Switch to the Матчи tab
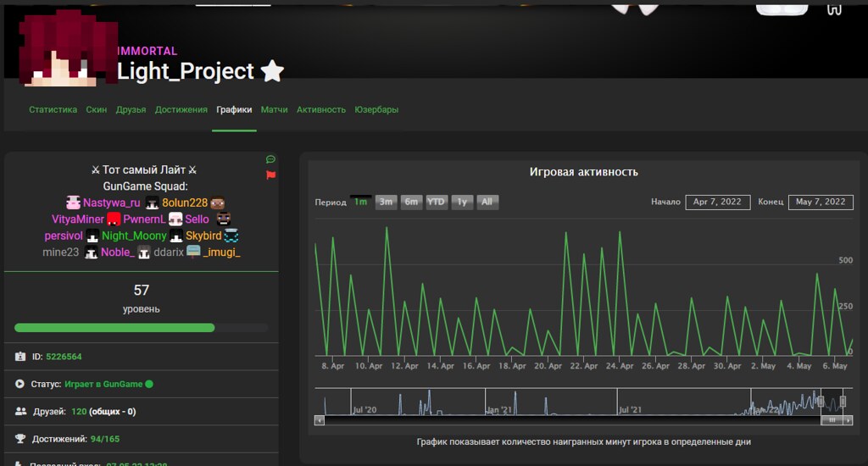 274,110
